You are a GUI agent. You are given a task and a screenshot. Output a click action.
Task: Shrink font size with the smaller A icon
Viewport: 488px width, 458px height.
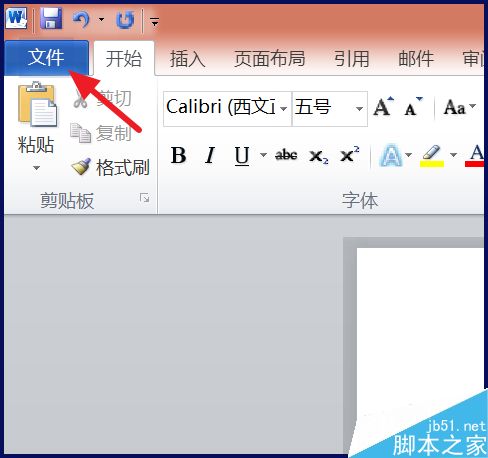coord(413,107)
